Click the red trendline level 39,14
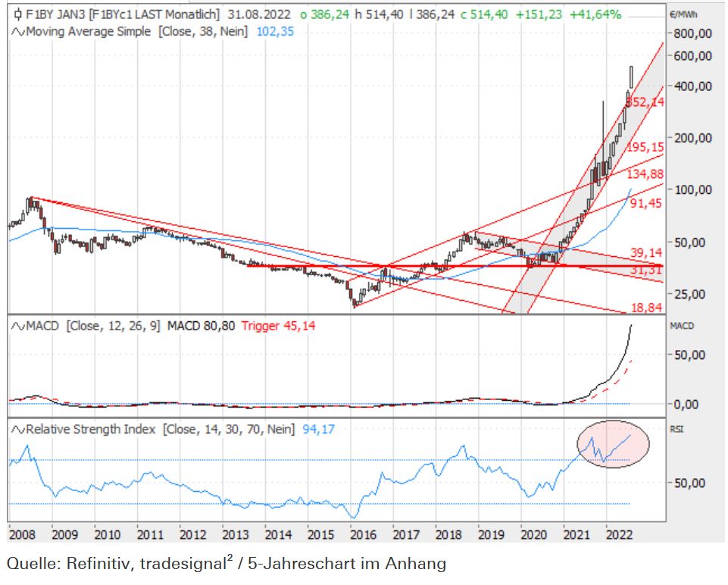728x585 pixels. coord(646,253)
